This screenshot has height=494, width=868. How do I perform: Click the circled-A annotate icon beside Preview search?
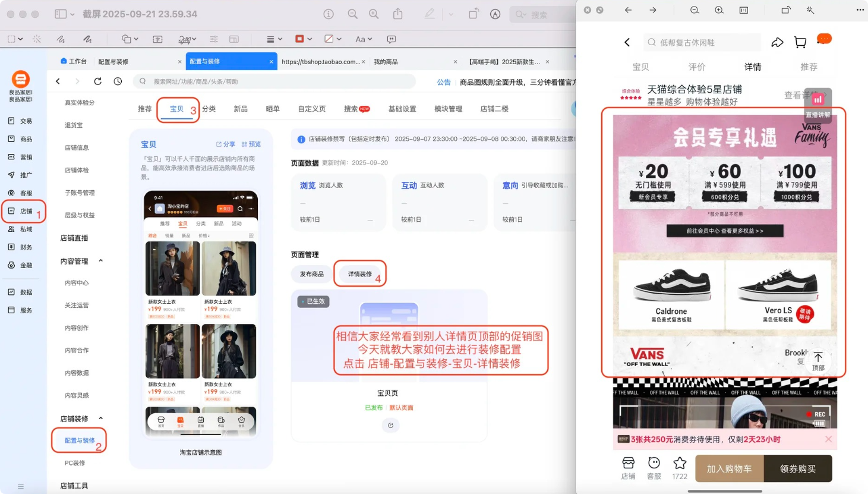(495, 14)
